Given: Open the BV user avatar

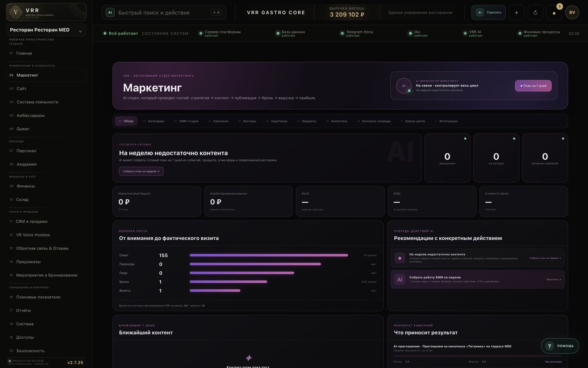Looking at the screenshot, I should [572, 13].
